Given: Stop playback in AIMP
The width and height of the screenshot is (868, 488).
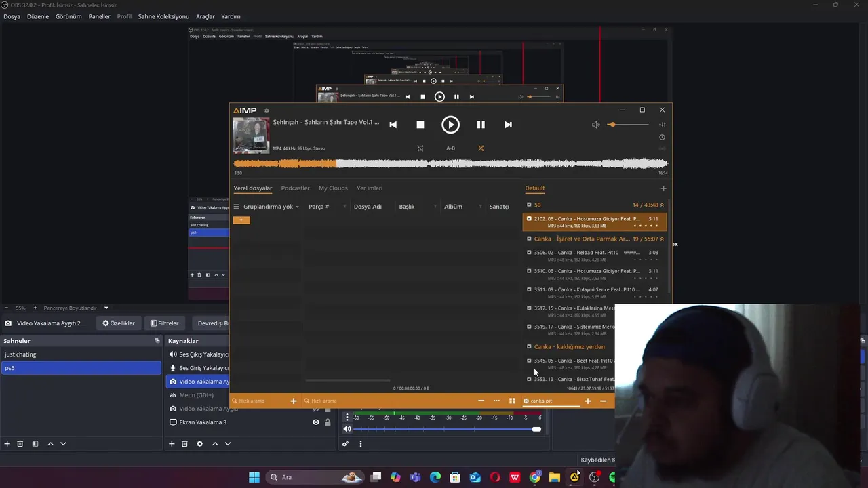Looking at the screenshot, I should pos(420,125).
